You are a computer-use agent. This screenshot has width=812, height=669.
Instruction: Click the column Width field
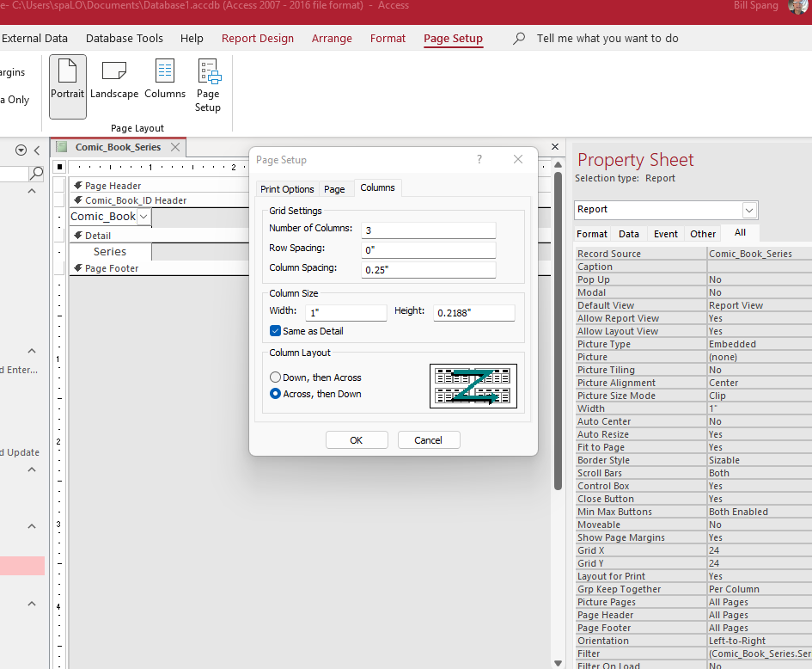(346, 312)
